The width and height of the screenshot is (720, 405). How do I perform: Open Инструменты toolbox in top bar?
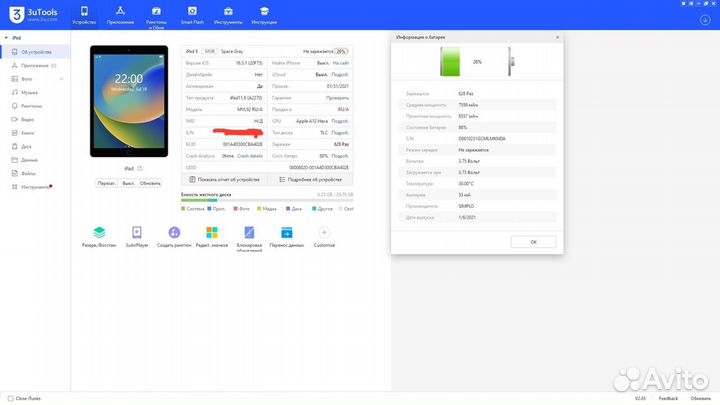[x=228, y=15]
